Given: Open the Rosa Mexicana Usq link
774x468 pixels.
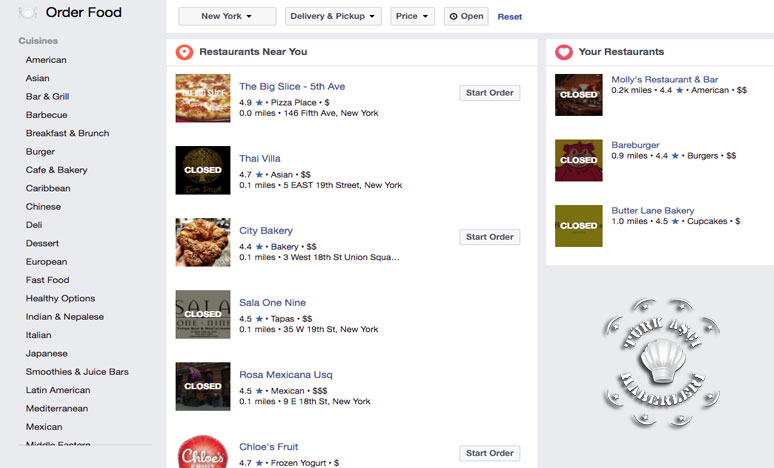Looking at the screenshot, I should (x=286, y=375).
